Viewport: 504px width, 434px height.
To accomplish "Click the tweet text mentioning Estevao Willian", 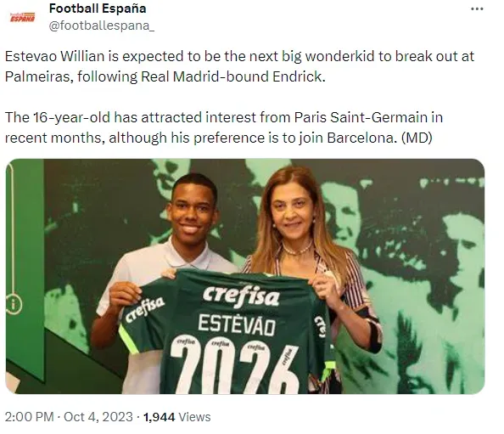I will click(239, 66).
